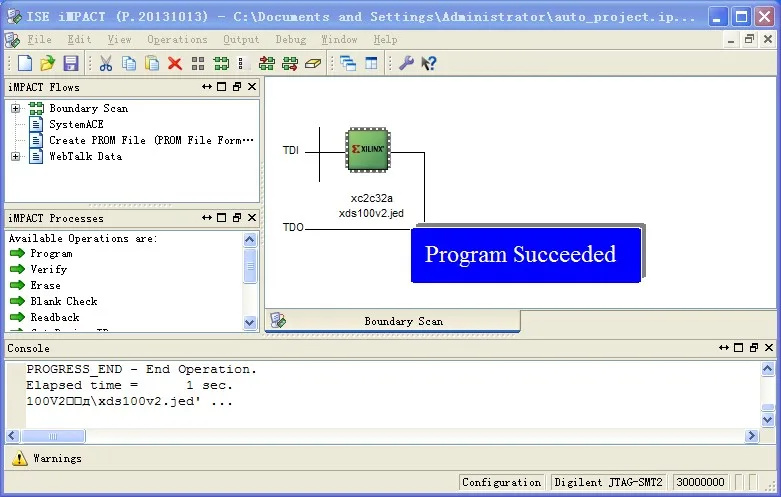The image size is (781, 497).
Task: Delete with the red X toolbar icon
Action: [175, 63]
